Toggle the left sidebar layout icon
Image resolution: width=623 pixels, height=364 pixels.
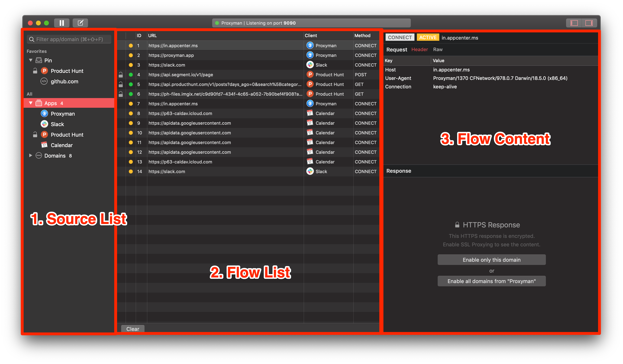coord(574,23)
